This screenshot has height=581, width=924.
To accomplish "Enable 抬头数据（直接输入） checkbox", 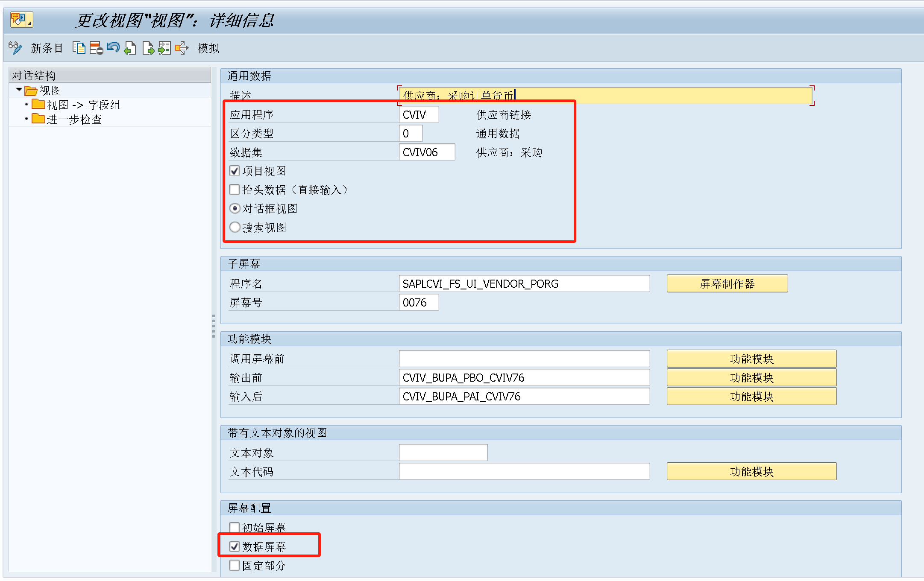I will [235, 190].
